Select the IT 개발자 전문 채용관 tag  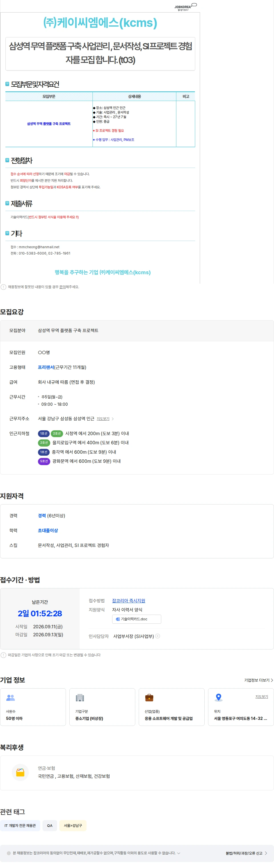coord(20,825)
